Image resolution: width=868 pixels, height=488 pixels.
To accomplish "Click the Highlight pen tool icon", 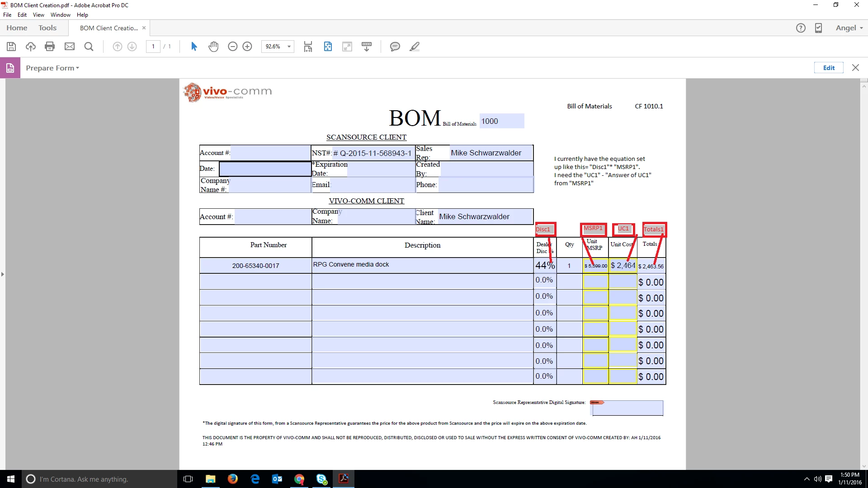I will [414, 47].
